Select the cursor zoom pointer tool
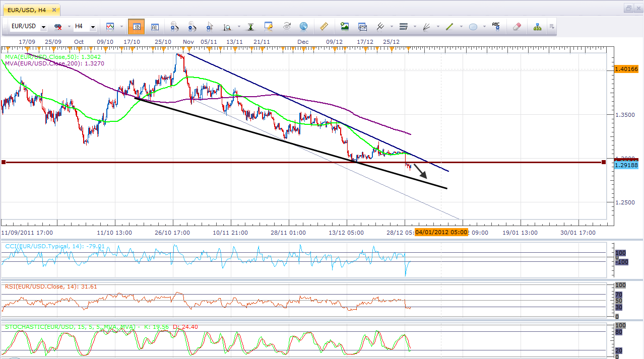This screenshot has height=359, width=644. [209, 26]
